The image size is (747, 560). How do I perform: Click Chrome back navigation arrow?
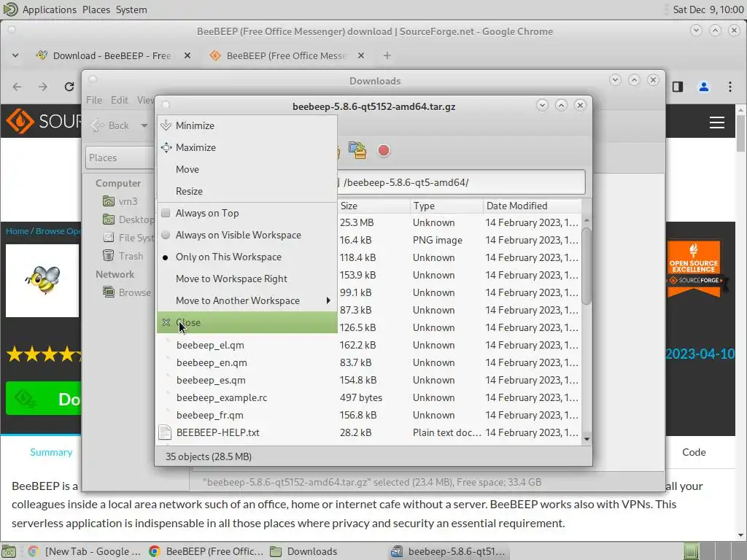(x=18, y=87)
